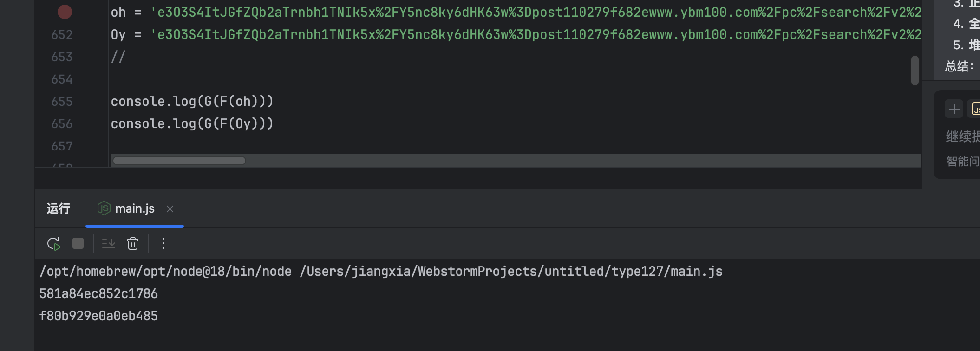This screenshot has width=980, height=351.
Task: Toggle scroll to end of output
Action: [109, 243]
